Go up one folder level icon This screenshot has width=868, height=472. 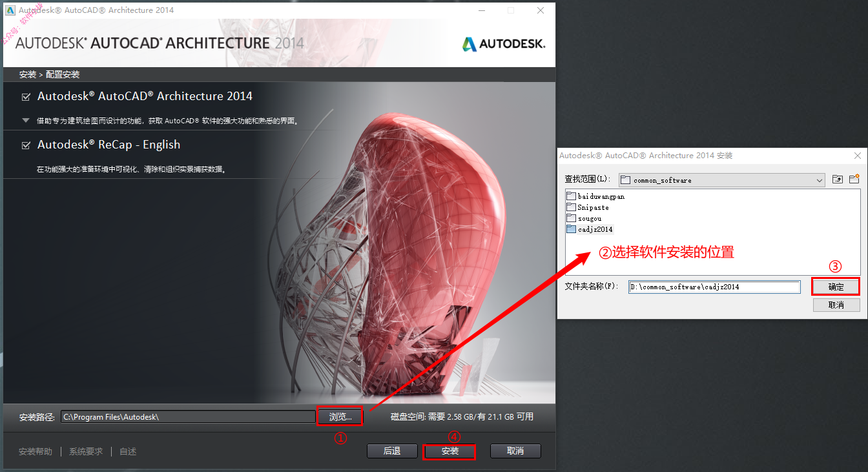(x=838, y=180)
